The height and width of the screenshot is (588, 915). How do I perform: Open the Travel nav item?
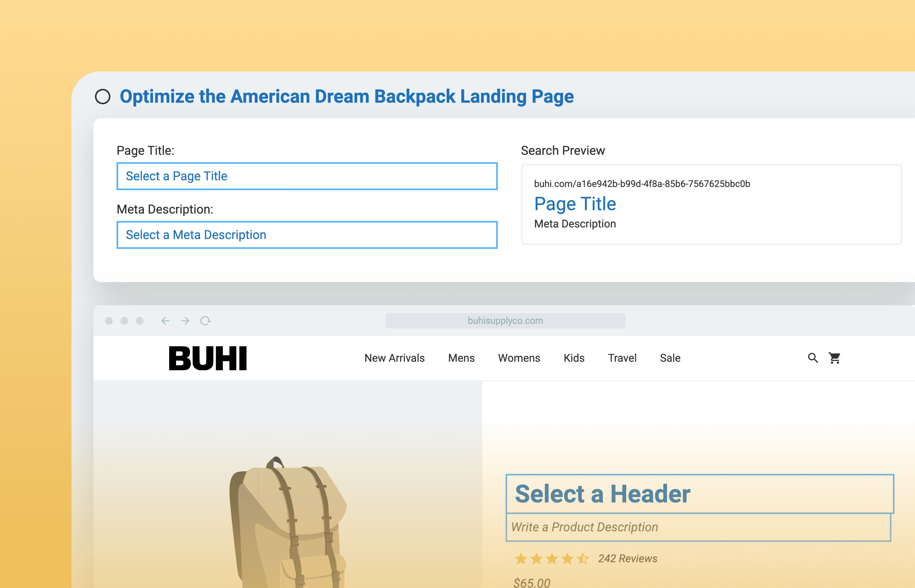pos(622,358)
